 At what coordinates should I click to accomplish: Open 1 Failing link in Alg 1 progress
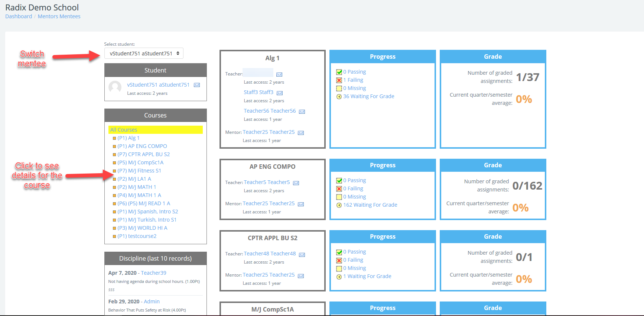353,80
